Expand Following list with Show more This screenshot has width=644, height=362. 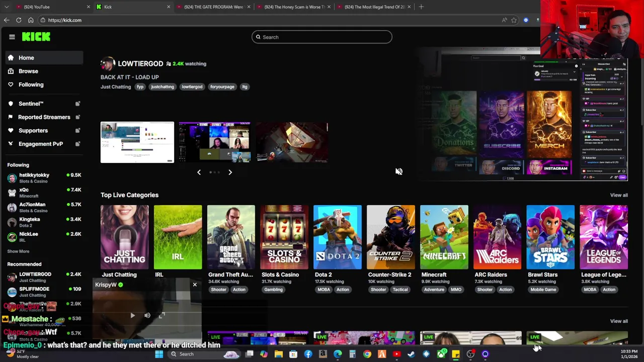(18, 251)
